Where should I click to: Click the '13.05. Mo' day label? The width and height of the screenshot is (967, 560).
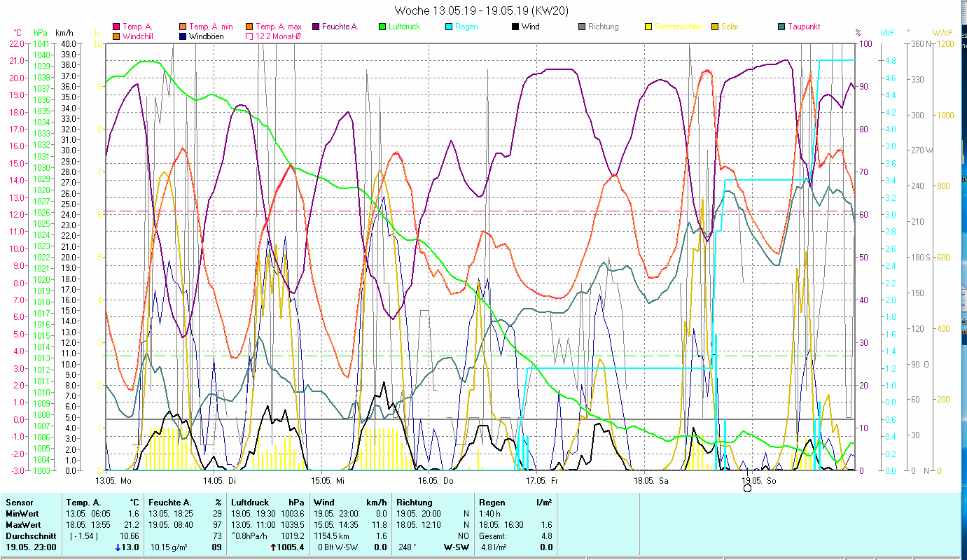click(x=113, y=481)
